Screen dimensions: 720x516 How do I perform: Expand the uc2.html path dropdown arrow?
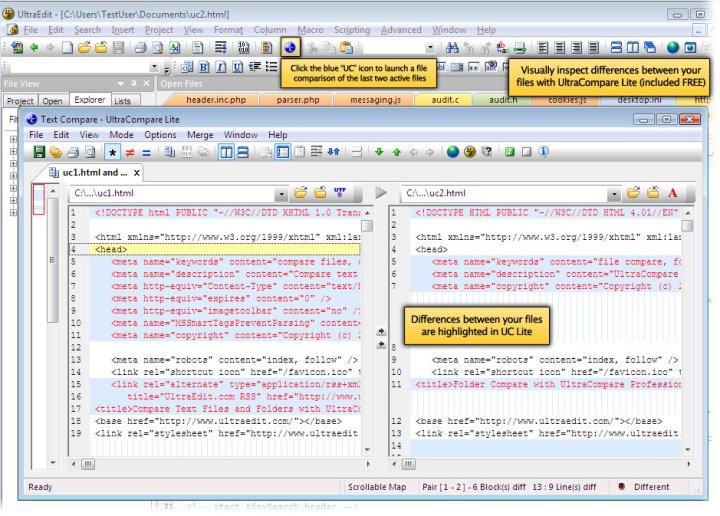point(613,194)
